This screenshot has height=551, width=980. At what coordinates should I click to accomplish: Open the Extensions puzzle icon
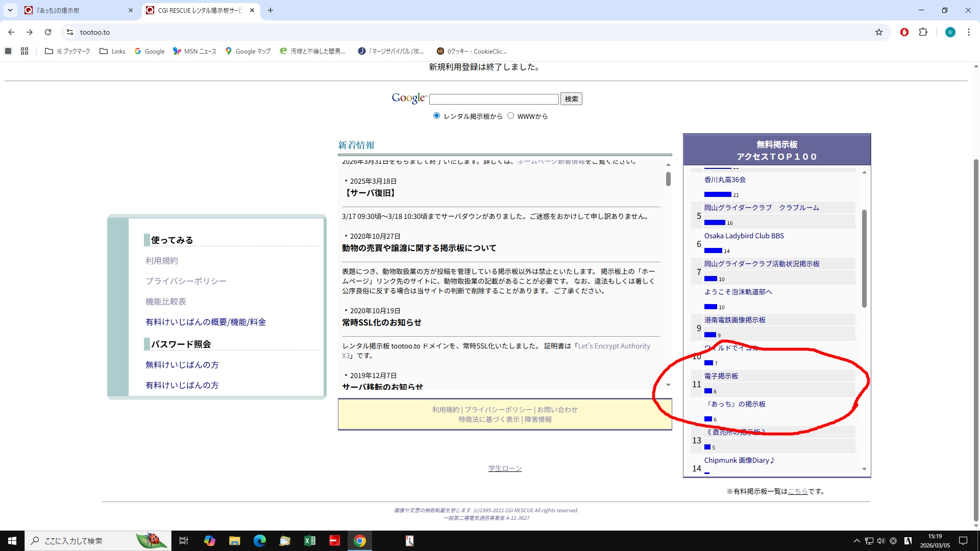(923, 32)
